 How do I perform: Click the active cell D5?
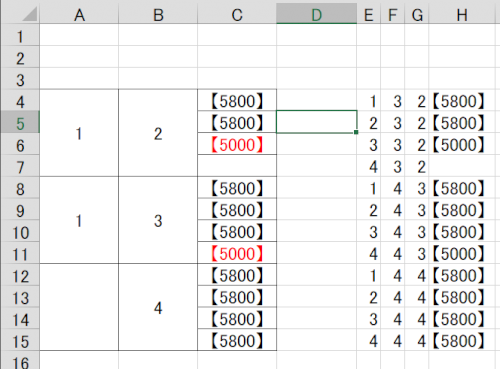point(316,122)
